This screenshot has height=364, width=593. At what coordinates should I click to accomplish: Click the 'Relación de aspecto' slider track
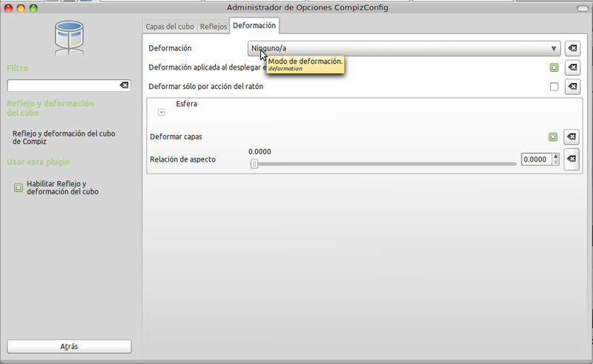(x=385, y=164)
